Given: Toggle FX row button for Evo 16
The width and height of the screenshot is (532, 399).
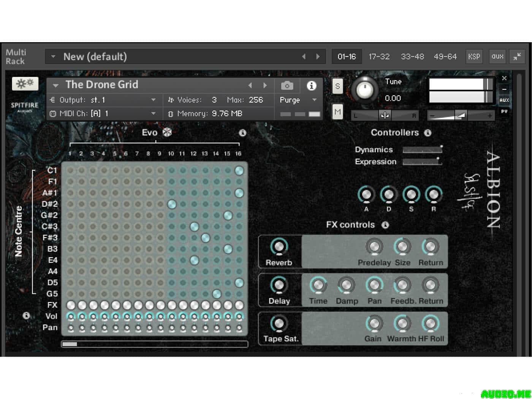Looking at the screenshot, I should tap(239, 305).
